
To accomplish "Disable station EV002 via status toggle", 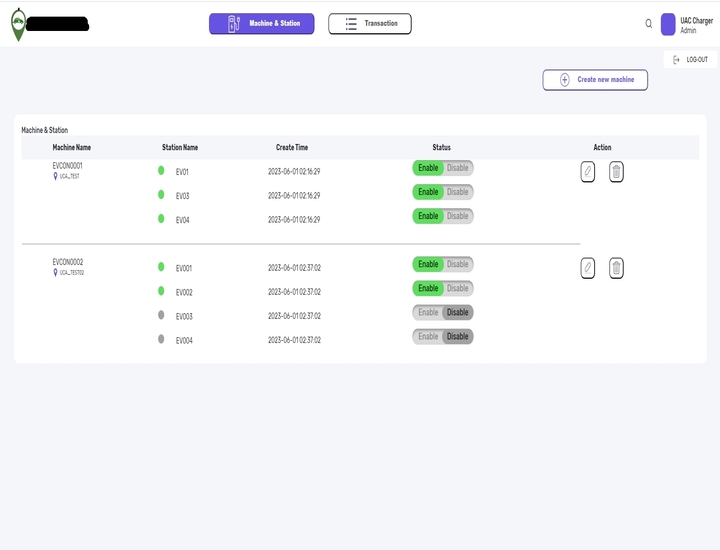I will (x=457, y=288).
